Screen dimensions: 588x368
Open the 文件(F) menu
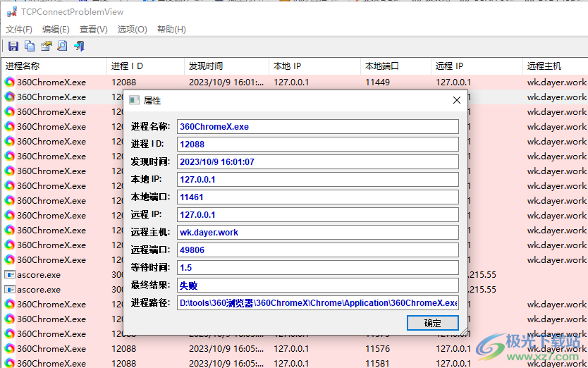pos(19,30)
